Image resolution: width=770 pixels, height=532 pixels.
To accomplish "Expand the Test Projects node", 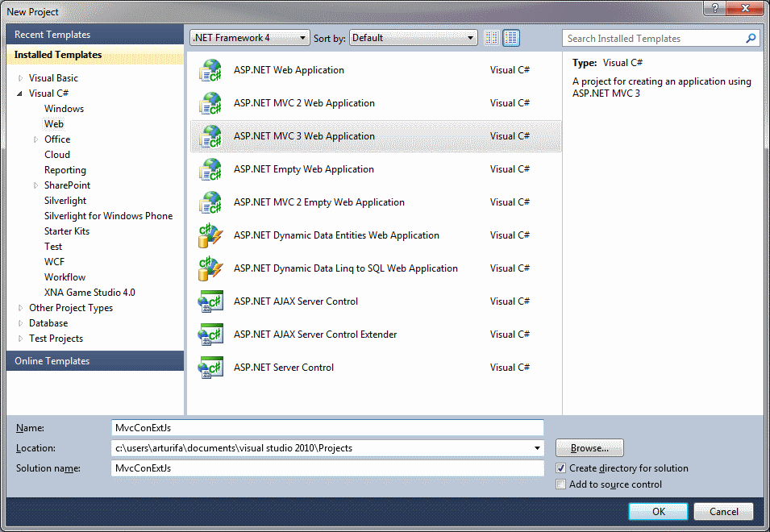I will pyautogui.click(x=20, y=339).
